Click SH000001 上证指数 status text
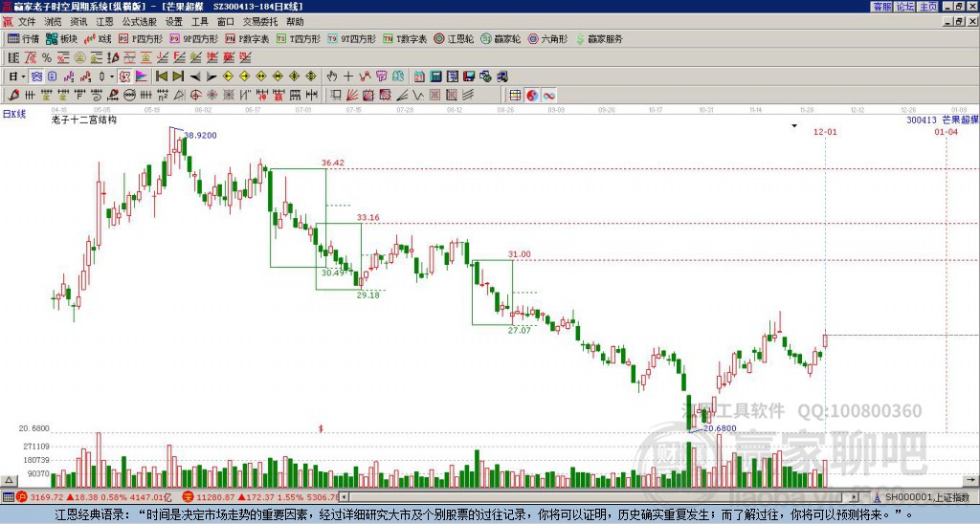This screenshot has width=980, height=524. coord(926,497)
